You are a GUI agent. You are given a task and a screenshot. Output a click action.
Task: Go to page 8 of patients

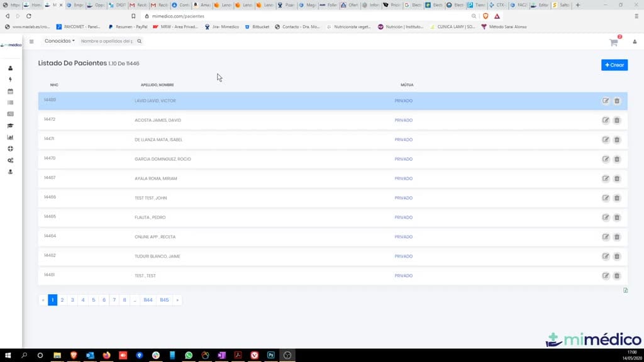[125, 300]
